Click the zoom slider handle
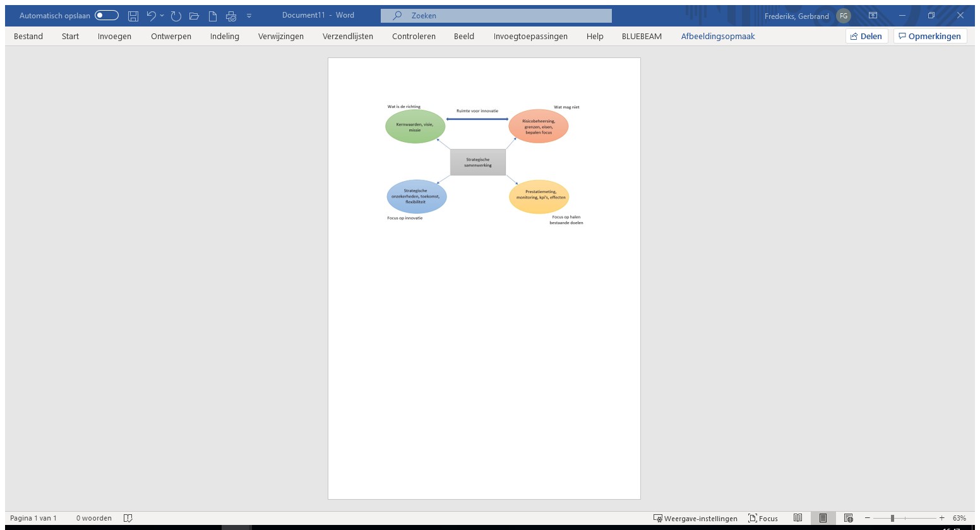980x530 pixels. point(892,518)
